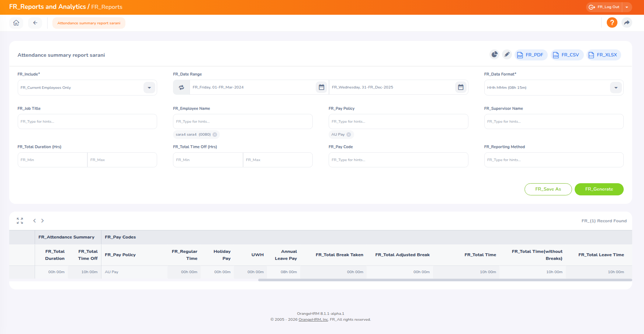Click FR_Total Time Off FR_Max field
Image resolution: width=644 pixels, height=334 pixels.
point(278,160)
